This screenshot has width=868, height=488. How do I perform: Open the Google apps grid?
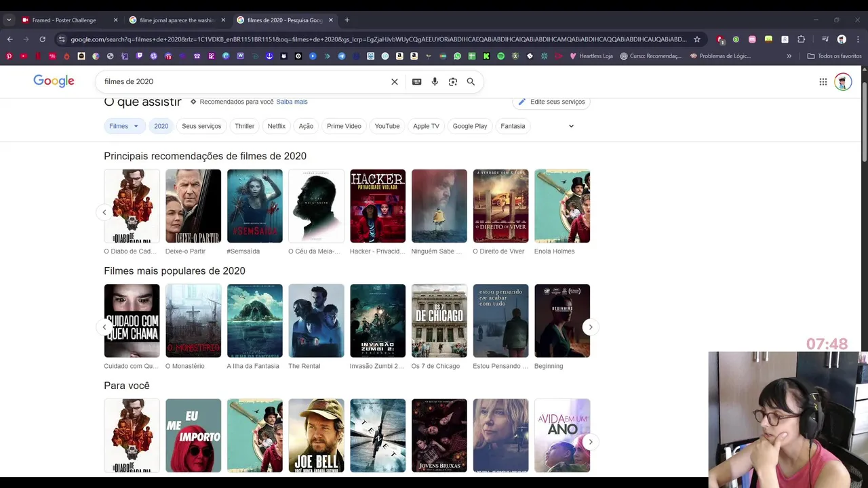(823, 82)
